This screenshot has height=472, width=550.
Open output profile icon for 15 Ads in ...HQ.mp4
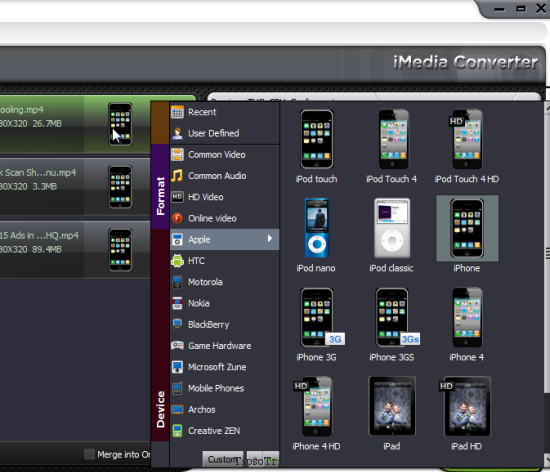pos(120,250)
